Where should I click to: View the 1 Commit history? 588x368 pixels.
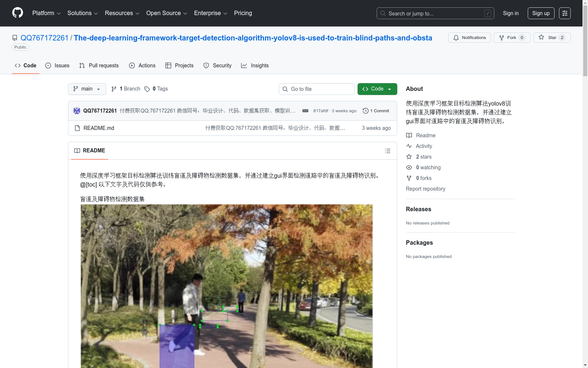point(376,111)
